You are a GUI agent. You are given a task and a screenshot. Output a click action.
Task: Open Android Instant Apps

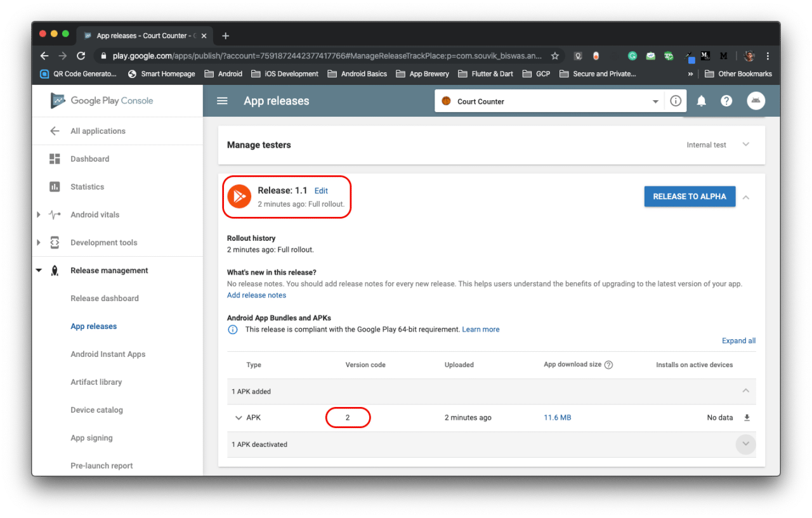108,354
